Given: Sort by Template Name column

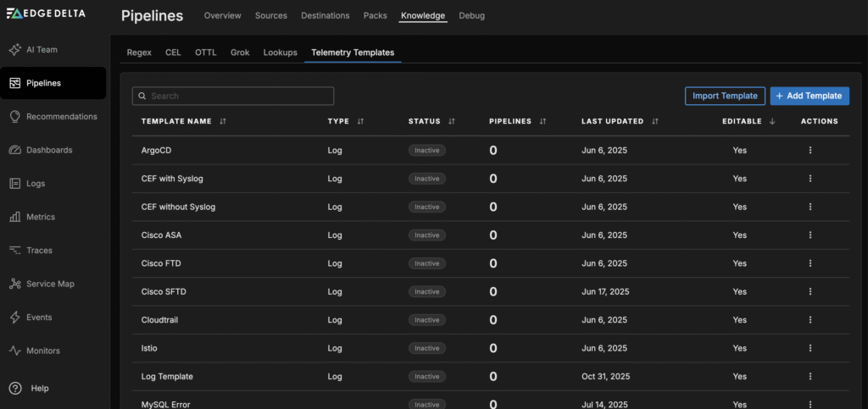Looking at the screenshot, I should tap(223, 122).
